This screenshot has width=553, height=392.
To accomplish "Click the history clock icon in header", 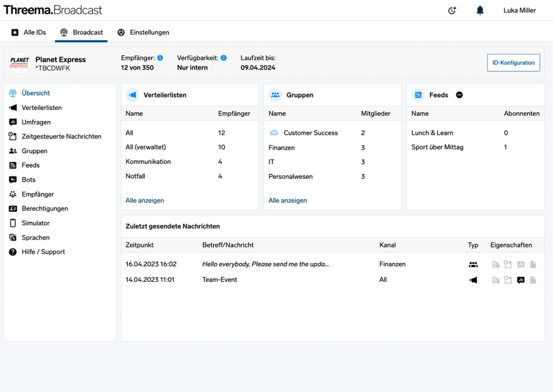I will (452, 11).
